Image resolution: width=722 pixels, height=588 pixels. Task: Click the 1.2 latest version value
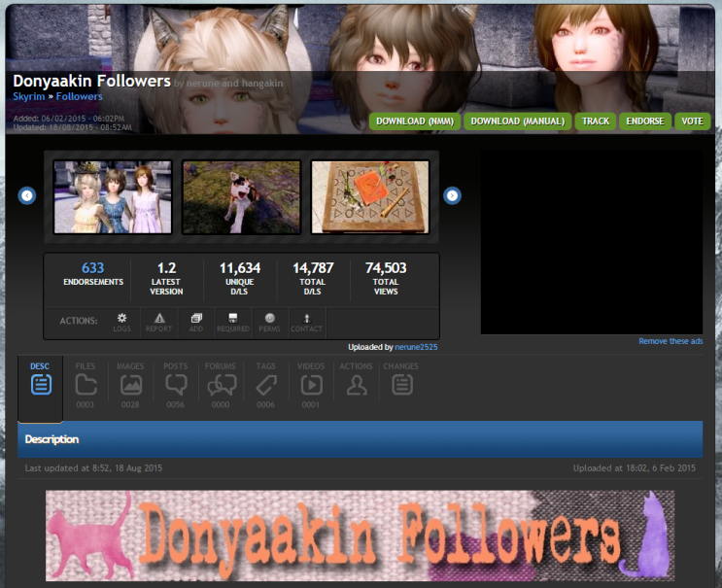pyautogui.click(x=166, y=268)
